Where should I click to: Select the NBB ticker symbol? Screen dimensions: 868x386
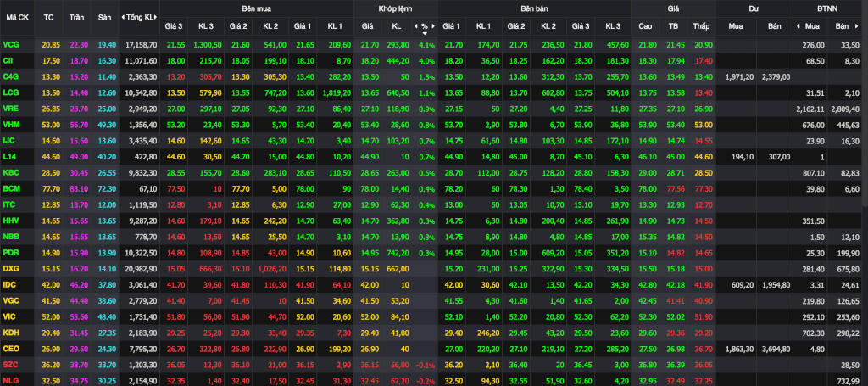(x=11, y=237)
